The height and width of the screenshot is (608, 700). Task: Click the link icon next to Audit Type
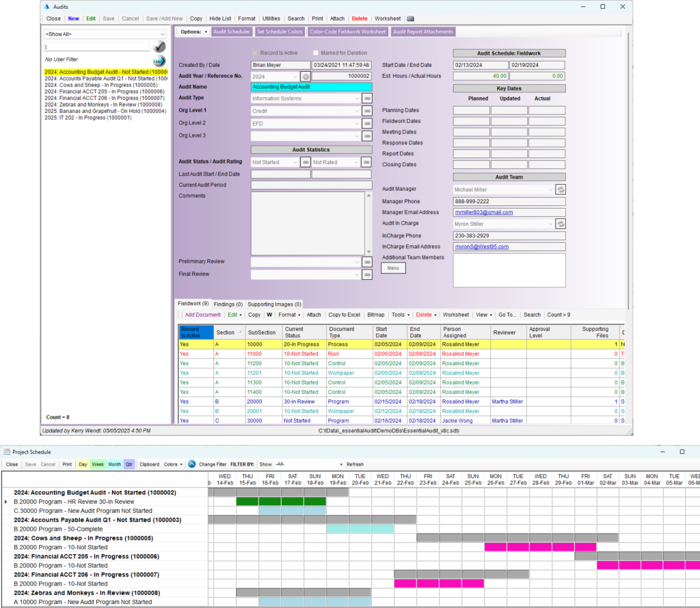(x=367, y=98)
